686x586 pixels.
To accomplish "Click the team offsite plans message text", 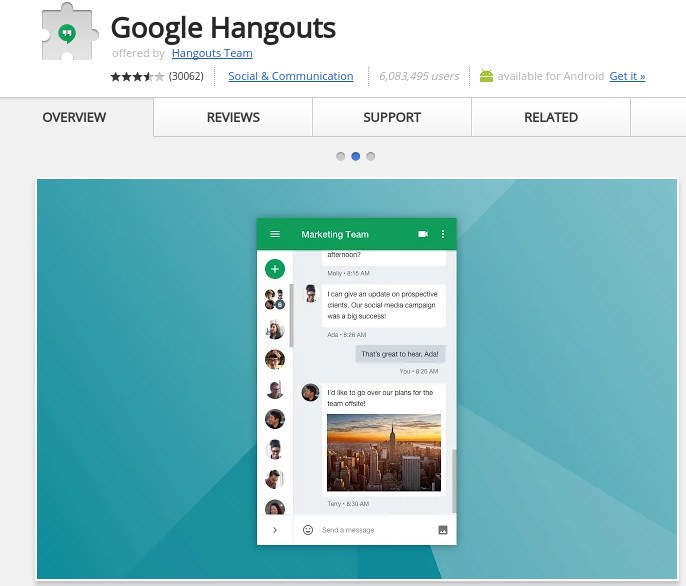I will pyautogui.click(x=380, y=398).
